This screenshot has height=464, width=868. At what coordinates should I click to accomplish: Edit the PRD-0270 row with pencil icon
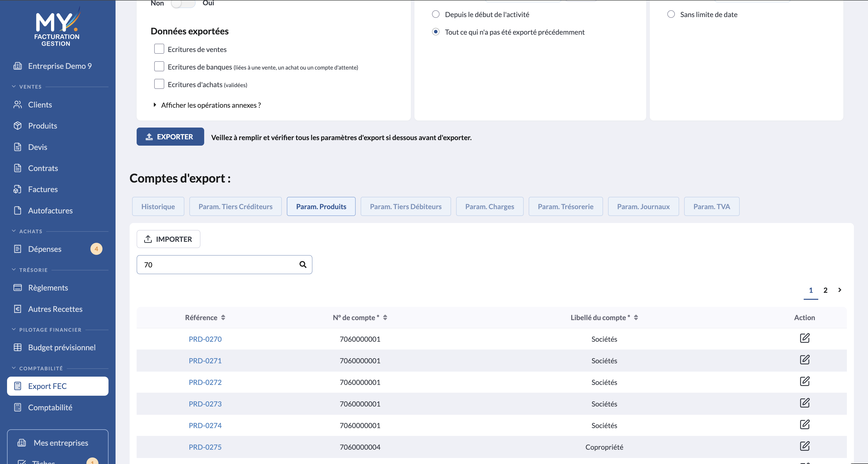coord(805,338)
